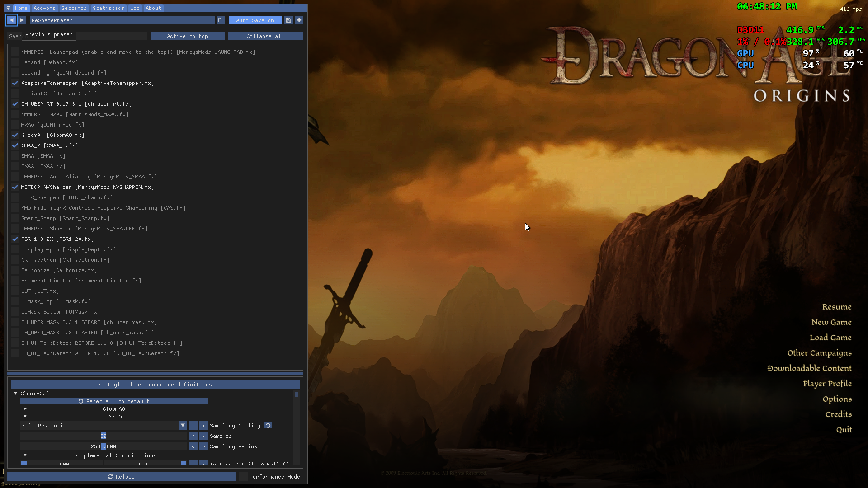The height and width of the screenshot is (488, 868).
Task: Switch to the Add-ons tab
Action: pyautogui.click(x=44, y=8)
